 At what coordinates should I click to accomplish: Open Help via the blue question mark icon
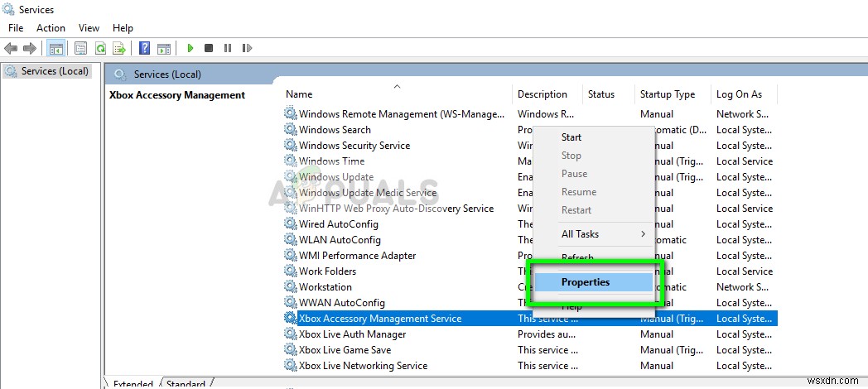coord(144,49)
